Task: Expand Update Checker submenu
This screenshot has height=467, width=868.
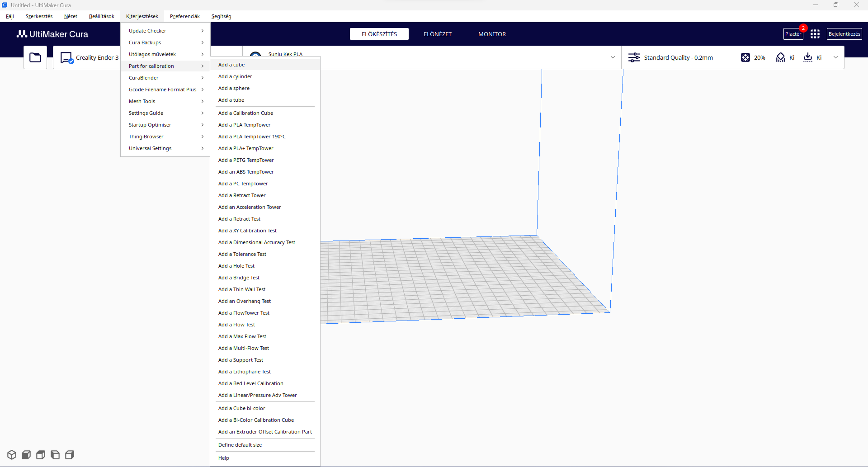Action: (x=165, y=31)
